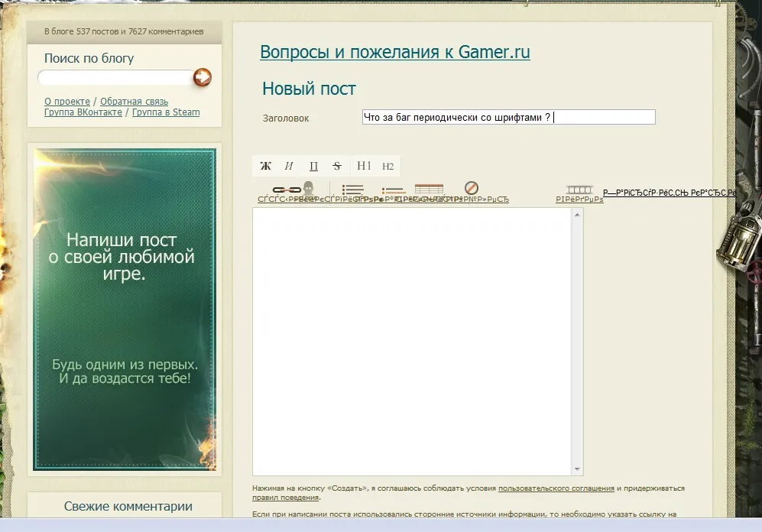This screenshot has width=762, height=532.
Task: Click the scroll-down arrow of the post editor
Action: [578, 470]
